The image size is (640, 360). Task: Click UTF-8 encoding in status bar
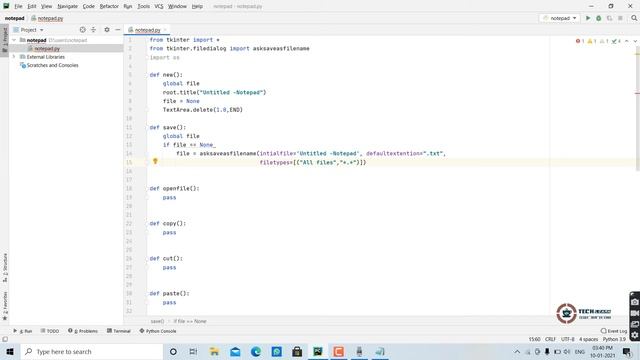[567, 339]
